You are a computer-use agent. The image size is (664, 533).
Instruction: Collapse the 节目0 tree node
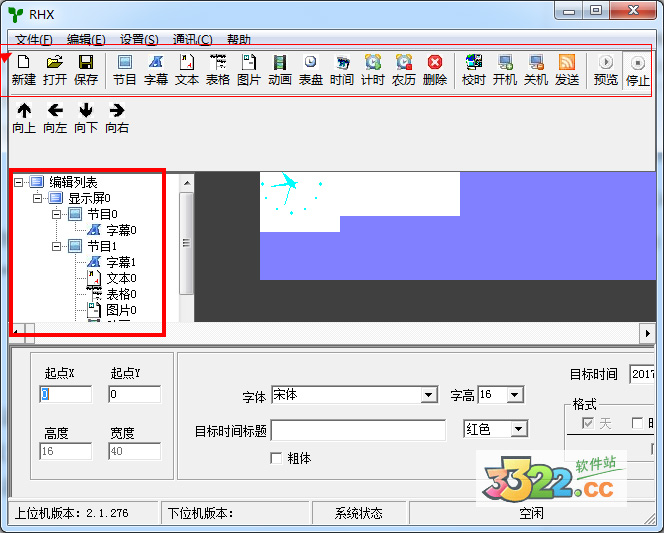(56, 214)
